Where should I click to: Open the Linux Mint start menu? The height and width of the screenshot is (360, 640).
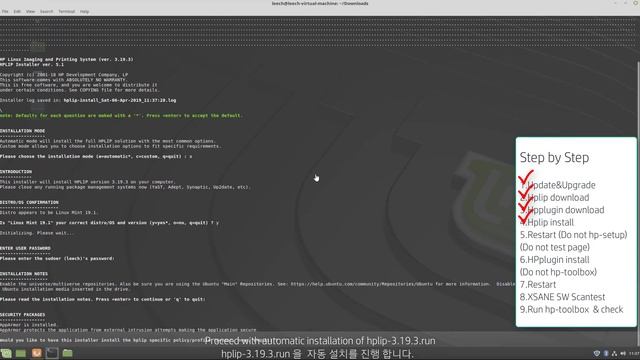click(6, 353)
